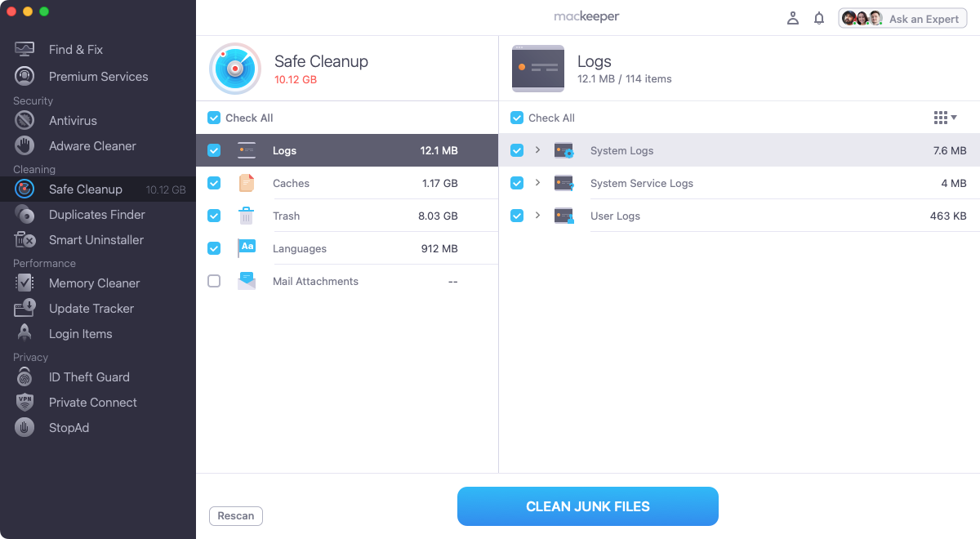Click the Memory Cleaner icon
Image resolution: width=980 pixels, height=539 pixels.
(24, 283)
